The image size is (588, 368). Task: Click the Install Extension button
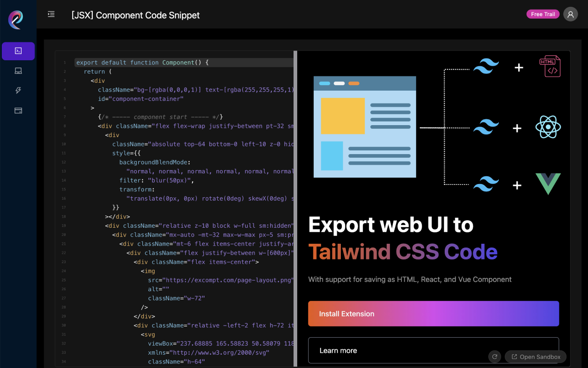click(433, 313)
